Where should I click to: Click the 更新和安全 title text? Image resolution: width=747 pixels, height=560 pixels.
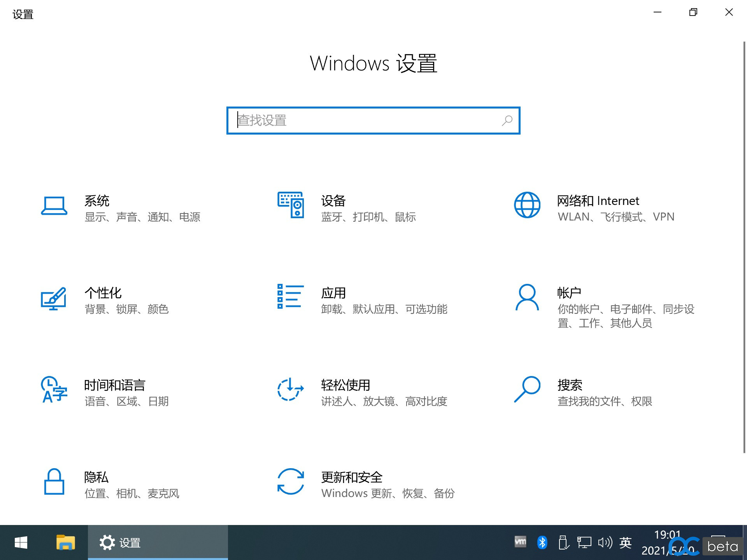tap(352, 477)
